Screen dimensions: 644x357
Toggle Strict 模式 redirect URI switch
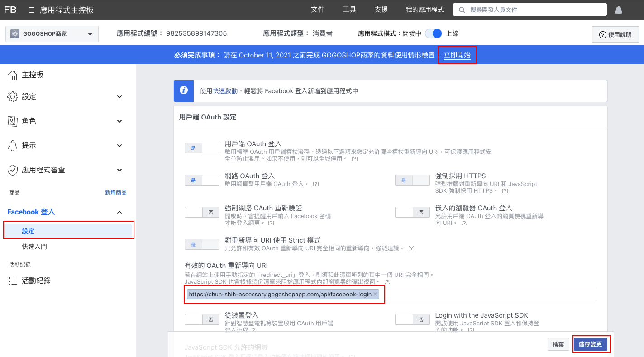tap(202, 244)
